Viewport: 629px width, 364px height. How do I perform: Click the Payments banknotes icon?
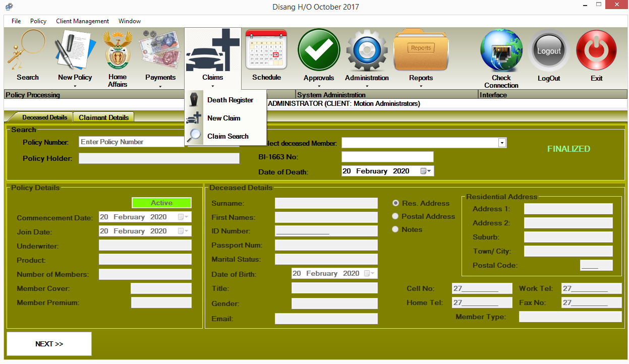[x=160, y=50]
